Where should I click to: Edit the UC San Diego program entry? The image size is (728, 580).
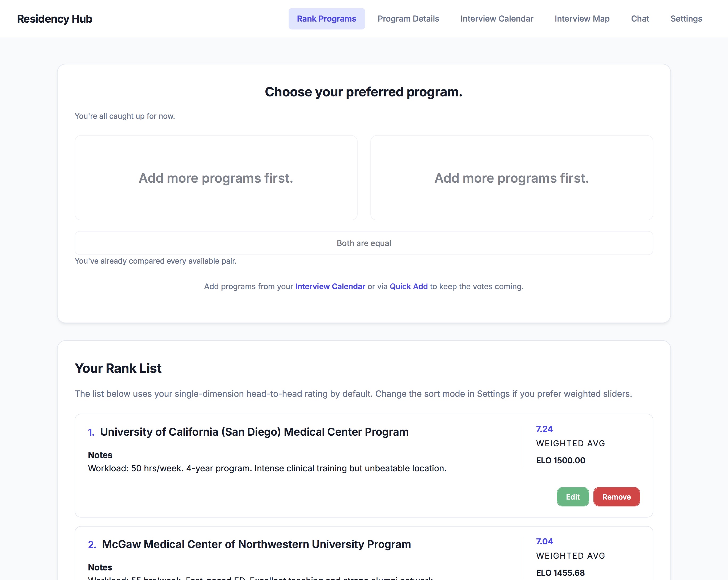(572, 497)
